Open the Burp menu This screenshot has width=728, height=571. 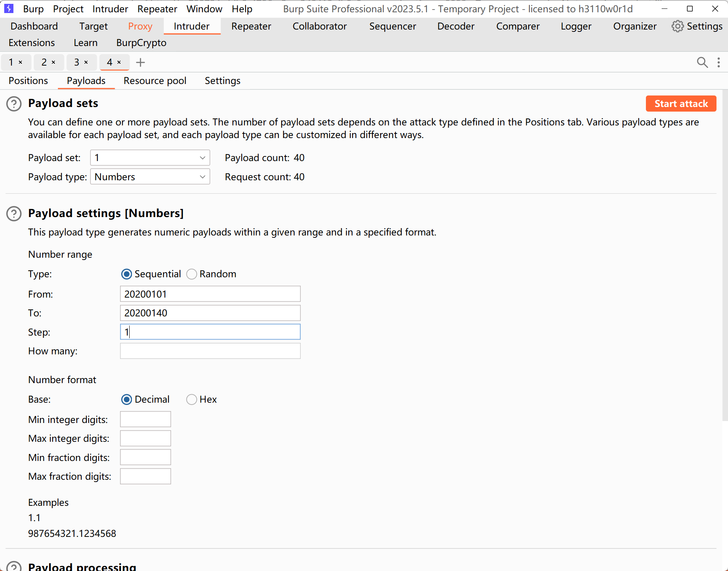point(33,9)
